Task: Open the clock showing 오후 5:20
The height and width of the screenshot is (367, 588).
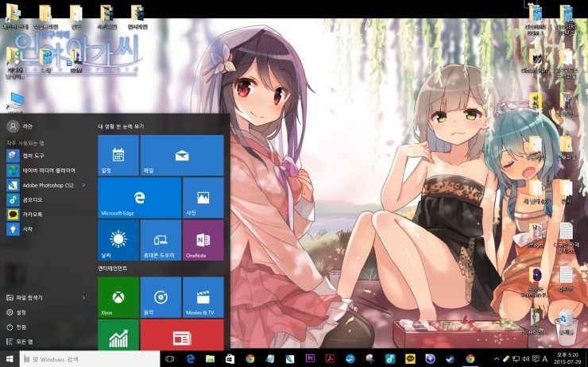Action: [568, 359]
